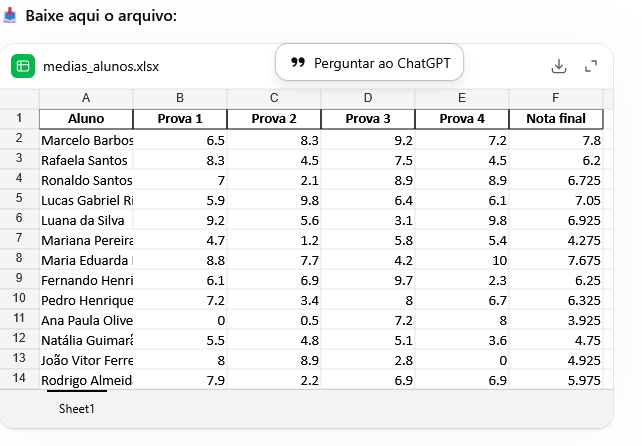Select column C header
Image resolution: width=642 pixels, height=446 pixels.
274,97
